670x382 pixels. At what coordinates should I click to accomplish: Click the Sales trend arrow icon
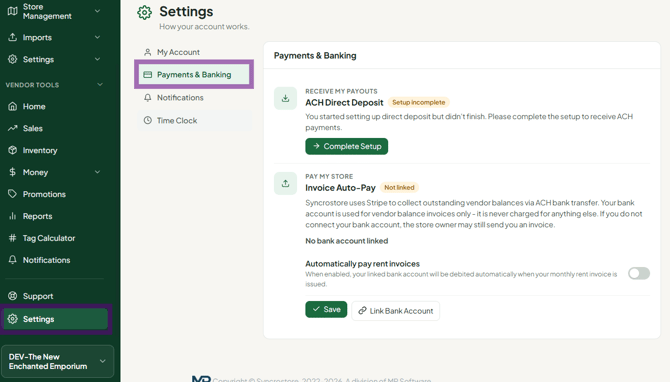pyautogui.click(x=12, y=128)
